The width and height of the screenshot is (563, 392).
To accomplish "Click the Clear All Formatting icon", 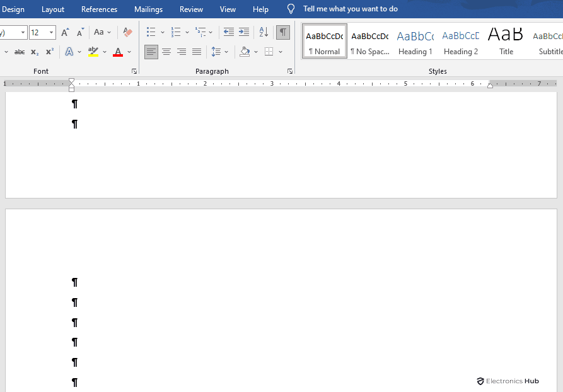I will tap(128, 32).
